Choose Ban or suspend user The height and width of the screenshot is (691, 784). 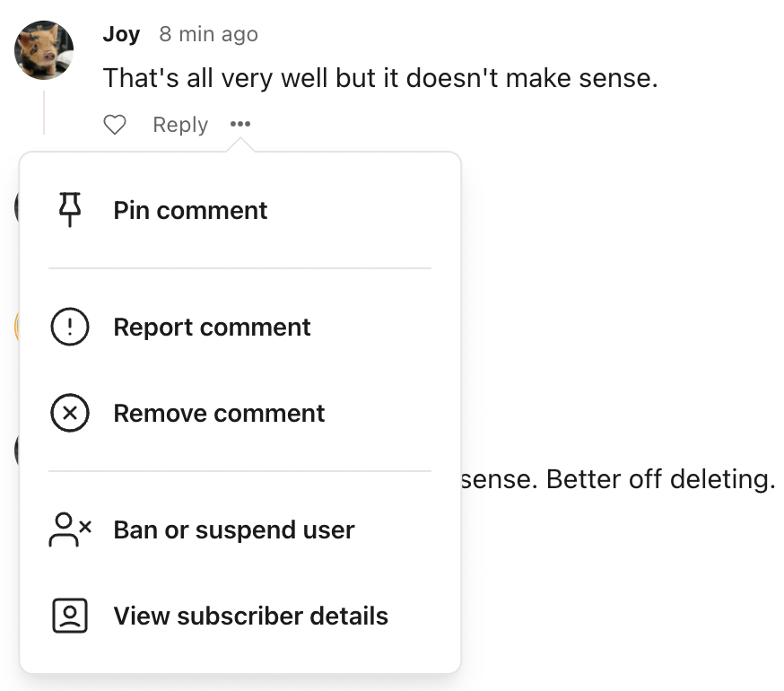coord(240,529)
